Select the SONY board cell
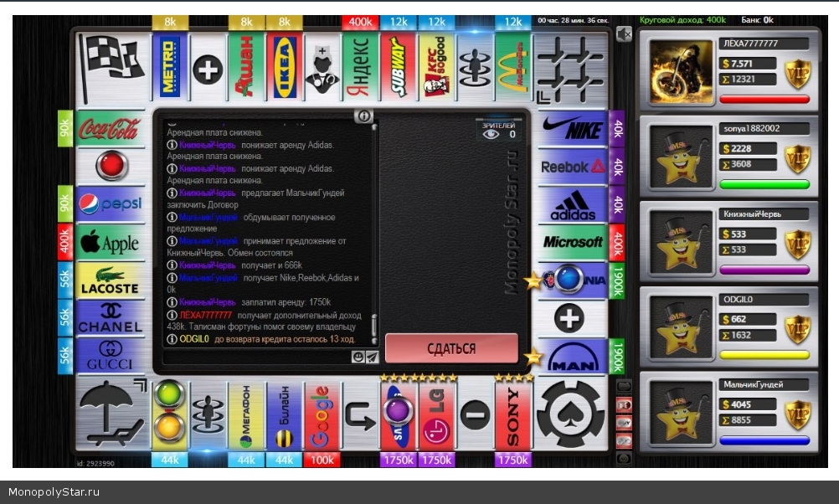The height and width of the screenshot is (504, 839). point(512,415)
